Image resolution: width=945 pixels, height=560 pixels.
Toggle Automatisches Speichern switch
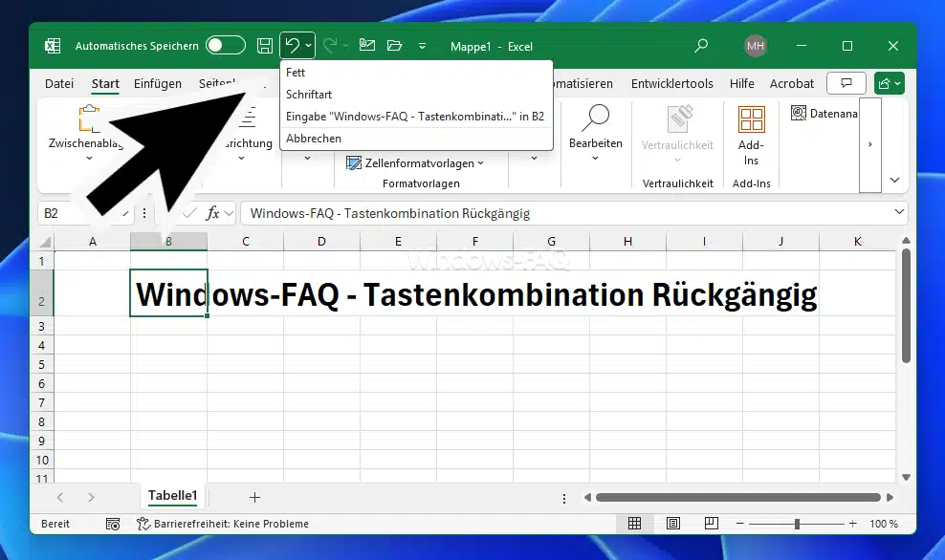(226, 46)
